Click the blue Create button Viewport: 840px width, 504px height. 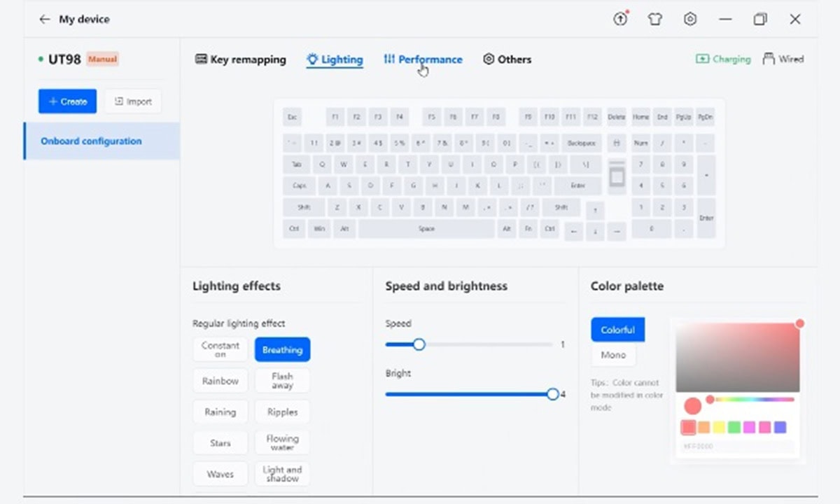tap(67, 101)
